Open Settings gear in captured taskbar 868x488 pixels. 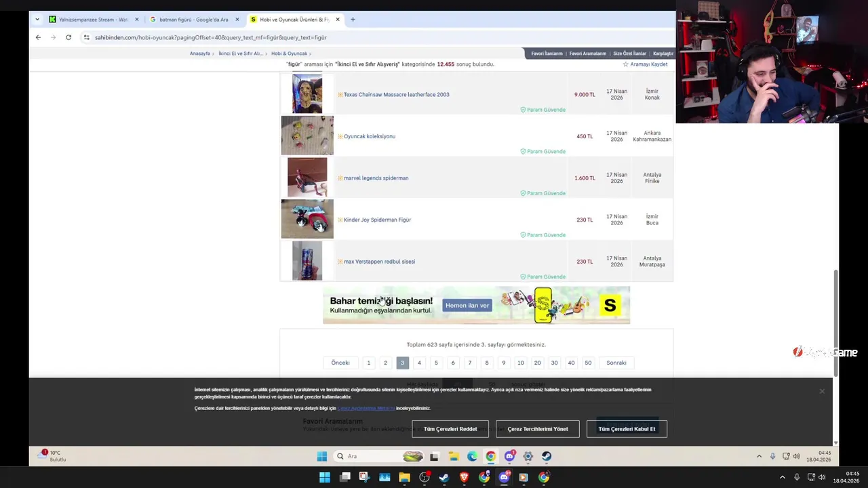(528, 456)
